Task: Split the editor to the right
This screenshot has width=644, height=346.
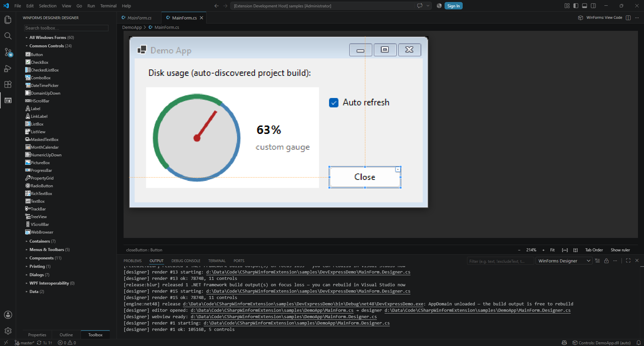Action: point(628,18)
